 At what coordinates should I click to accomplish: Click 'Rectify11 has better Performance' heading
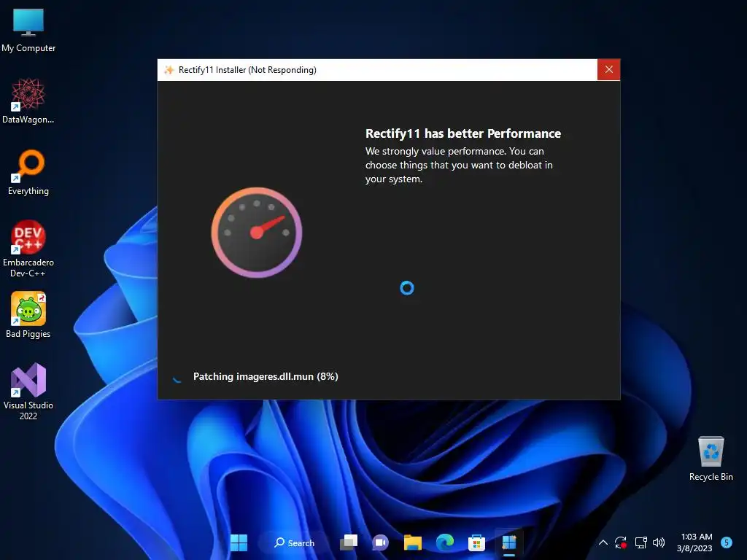pyautogui.click(x=463, y=133)
